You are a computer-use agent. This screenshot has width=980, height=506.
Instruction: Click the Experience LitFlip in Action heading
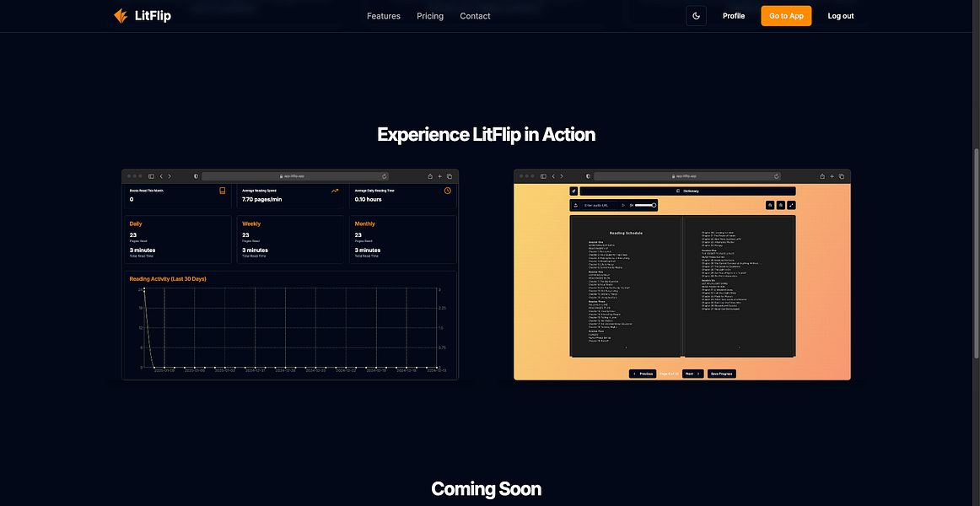pos(487,135)
